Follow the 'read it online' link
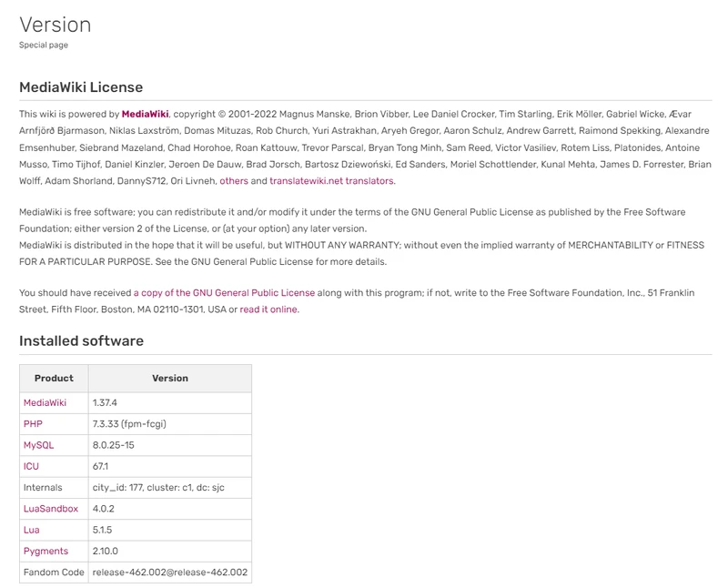This screenshot has height=588, width=728. click(268, 309)
